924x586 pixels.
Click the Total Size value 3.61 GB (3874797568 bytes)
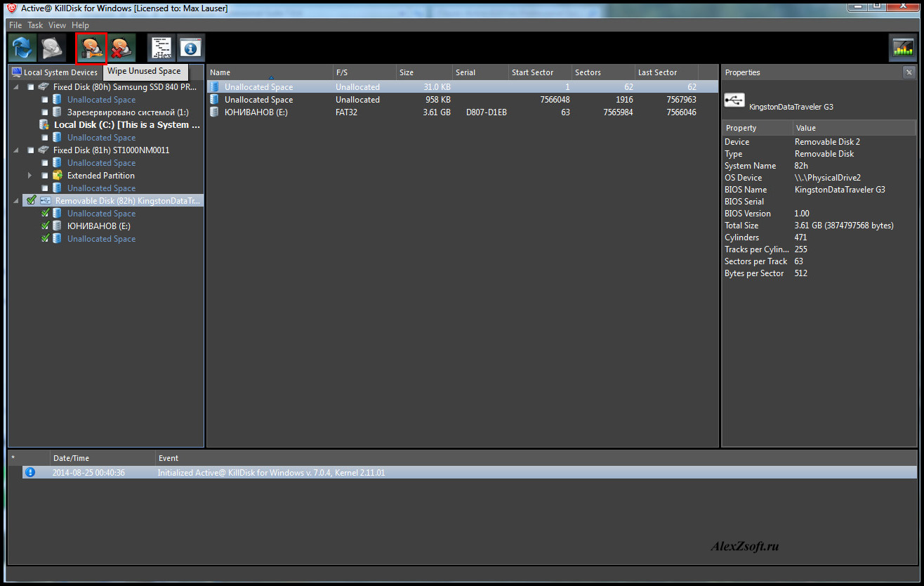pyautogui.click(x=844, y=226)
